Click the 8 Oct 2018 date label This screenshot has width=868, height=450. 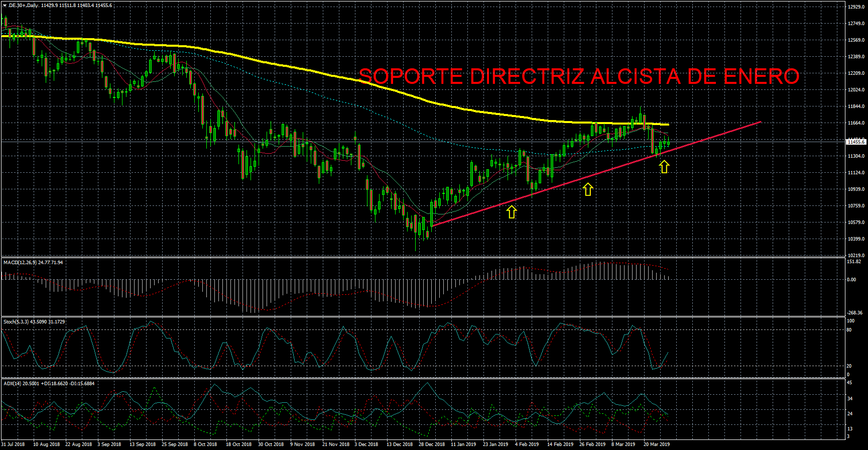(x=205, y=444)
